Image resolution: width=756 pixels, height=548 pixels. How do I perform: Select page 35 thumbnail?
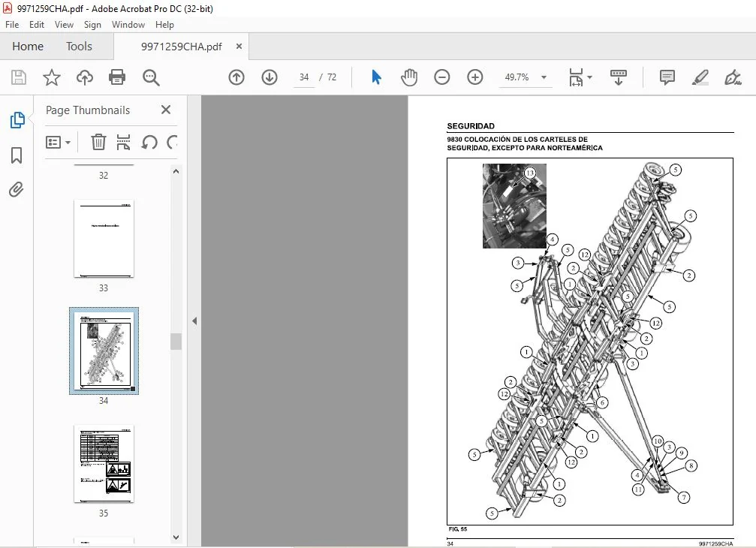[104, 464]
